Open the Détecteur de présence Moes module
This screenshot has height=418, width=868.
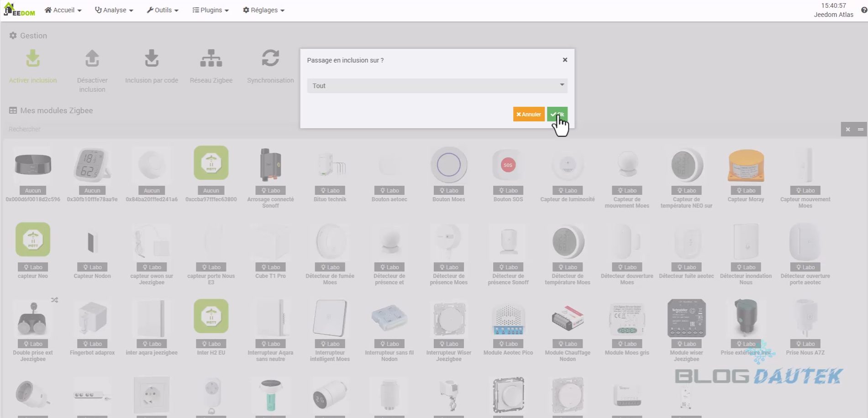449,254
